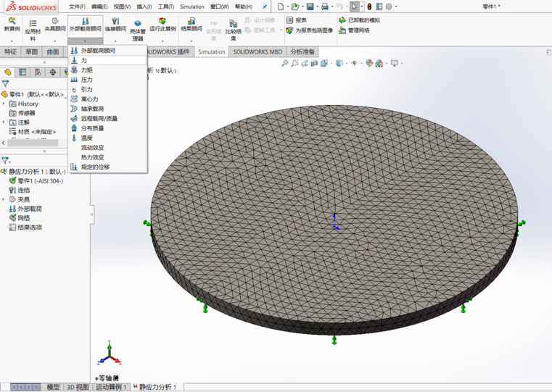This screenshot has height=392, width=552.
Task: Switch to the 特征 (Features) ribbon tab
Action: tap(11, 51)
